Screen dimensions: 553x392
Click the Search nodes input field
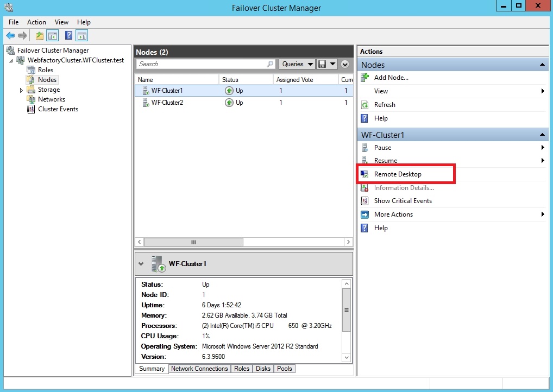[201, 64]
